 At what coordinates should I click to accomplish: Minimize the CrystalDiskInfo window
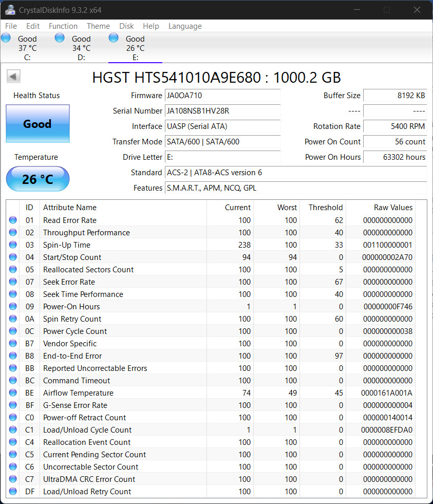click(x=357, y=10)
